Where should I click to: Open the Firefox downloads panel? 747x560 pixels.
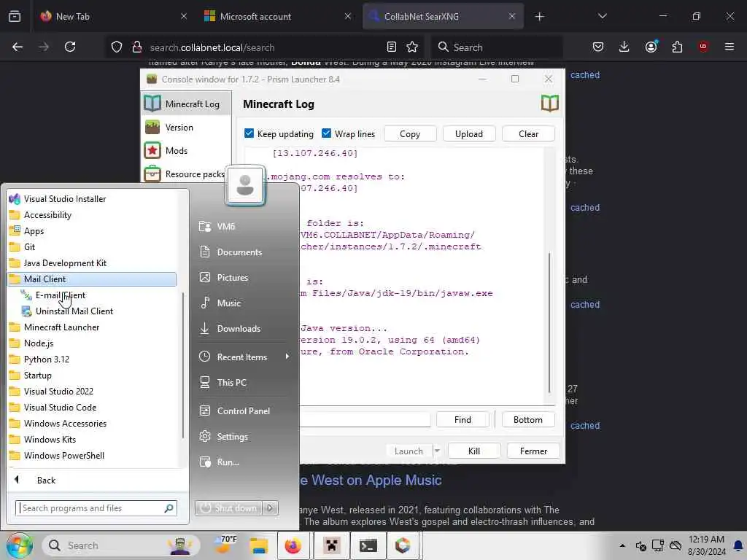(x=624, y=47)
